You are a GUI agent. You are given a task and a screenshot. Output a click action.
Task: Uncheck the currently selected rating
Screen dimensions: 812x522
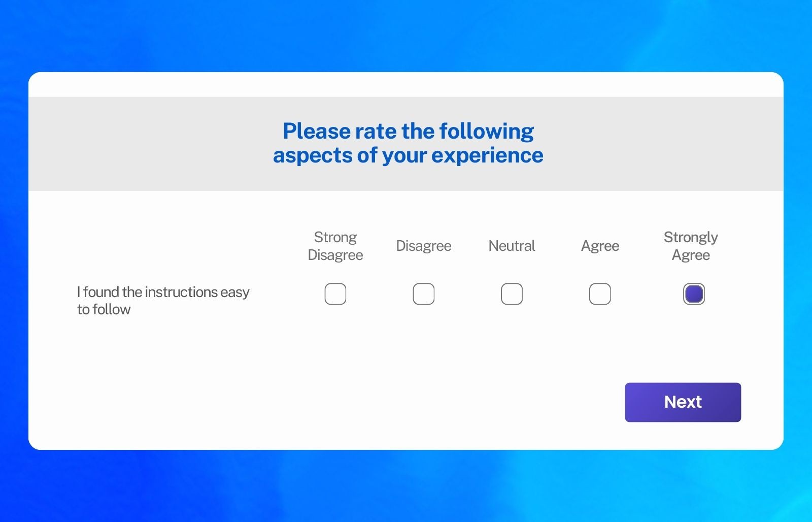[x=693, y=293]
